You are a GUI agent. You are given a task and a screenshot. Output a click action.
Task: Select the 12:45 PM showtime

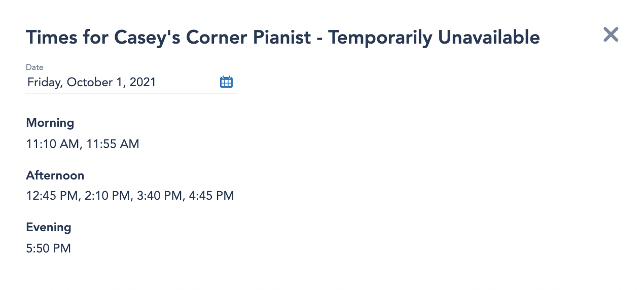52,196
